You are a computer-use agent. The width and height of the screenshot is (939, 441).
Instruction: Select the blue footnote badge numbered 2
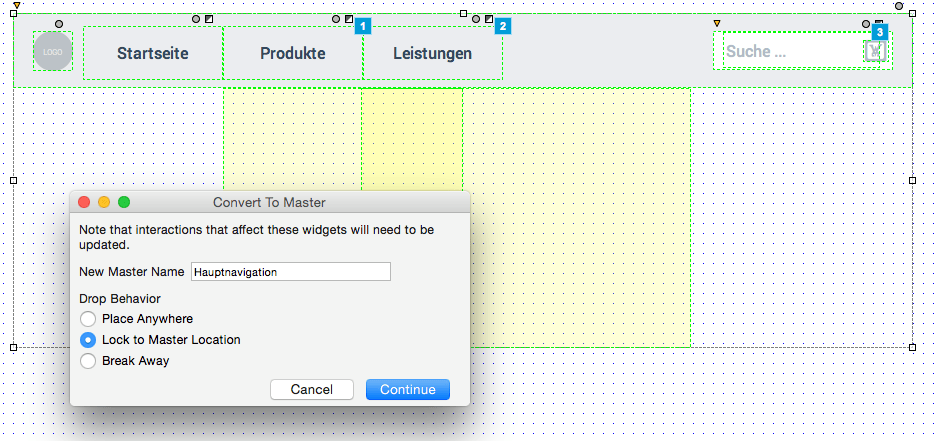502,25
